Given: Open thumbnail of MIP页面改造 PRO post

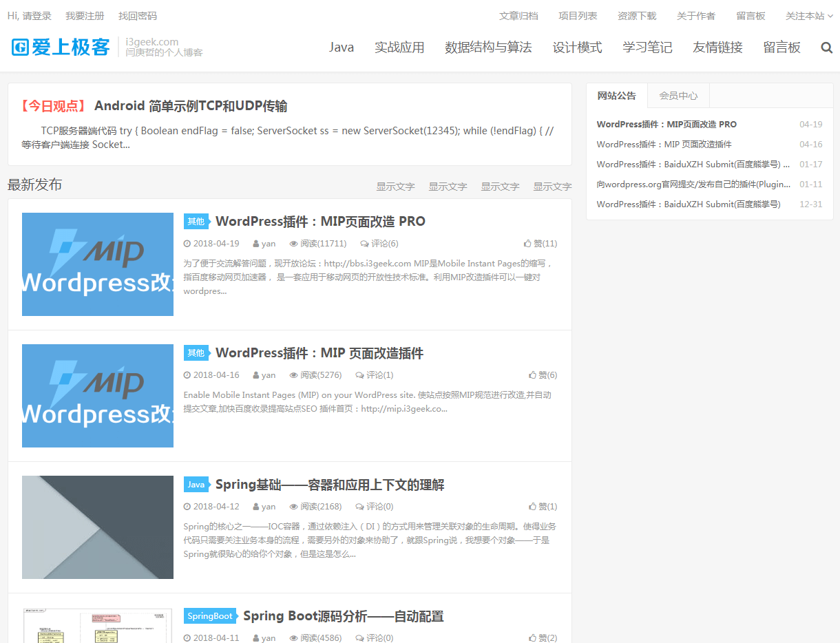Looking at the screenshot, I should 98,264.
